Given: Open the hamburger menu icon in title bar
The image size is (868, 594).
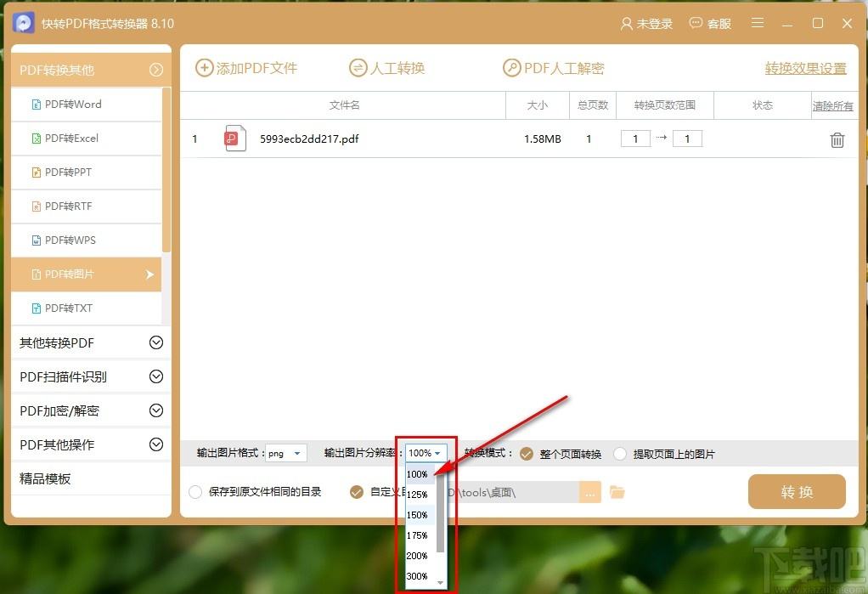Looking at the screenshot, I should tap(757, 24).
